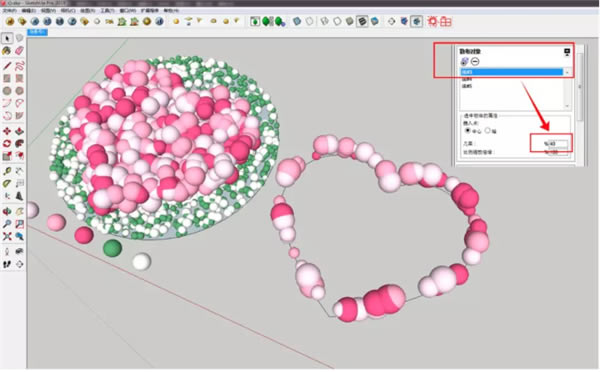Open the first menu in the menu bar
Image resolution: width=600 pixels, height=372 pixels.
click(9, 10)
